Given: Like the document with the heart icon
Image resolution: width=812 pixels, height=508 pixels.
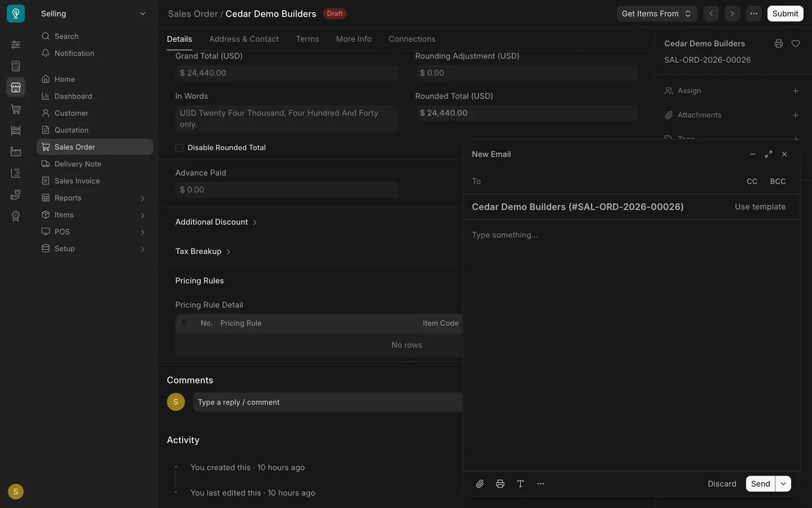Looking at the screenshot, I should click(796, 44).
